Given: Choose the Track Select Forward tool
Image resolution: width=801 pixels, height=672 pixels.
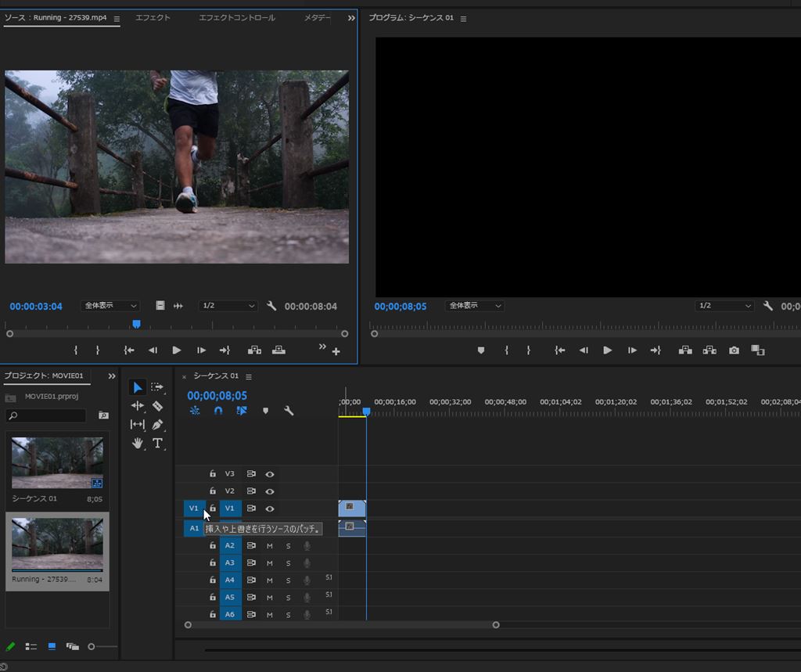Looking at the screenshot, I should [157, 387].
